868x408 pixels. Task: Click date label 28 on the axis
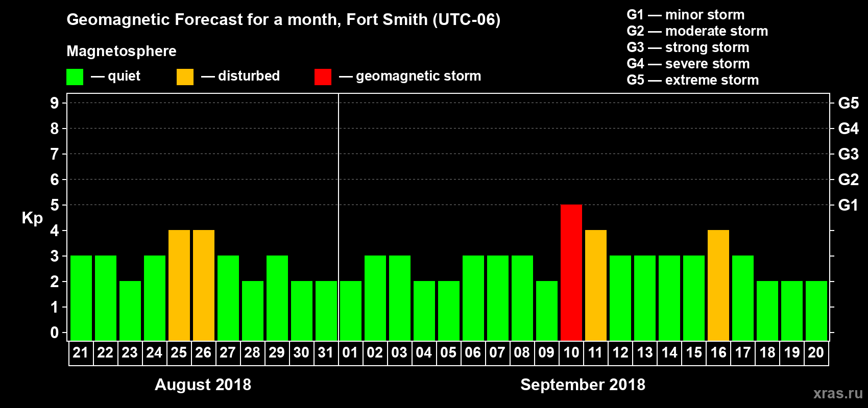252,352
